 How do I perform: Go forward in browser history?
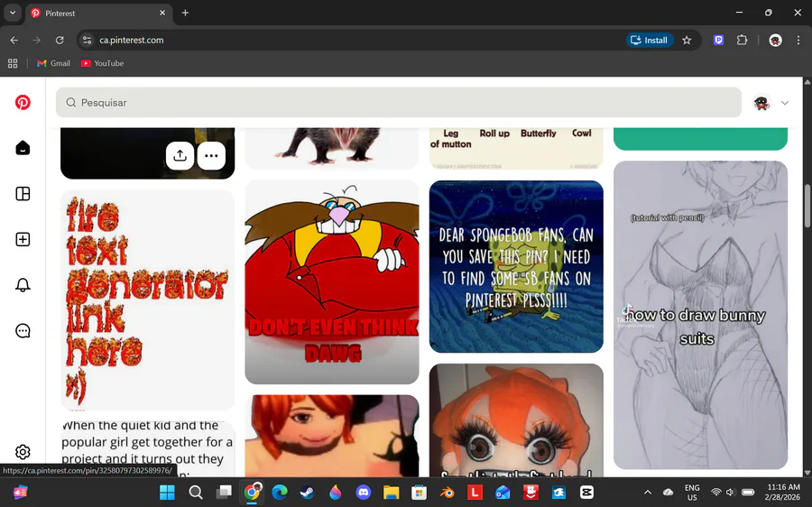click(36, 40)
